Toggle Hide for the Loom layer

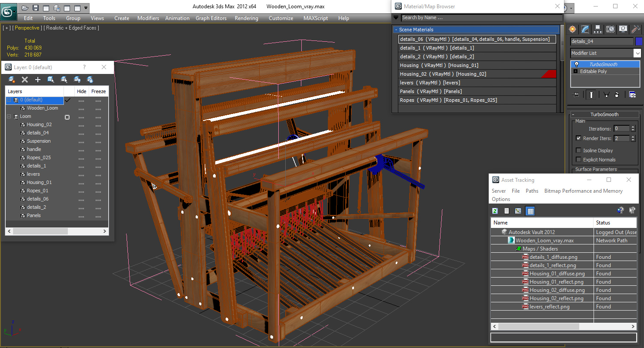point(81,117)
